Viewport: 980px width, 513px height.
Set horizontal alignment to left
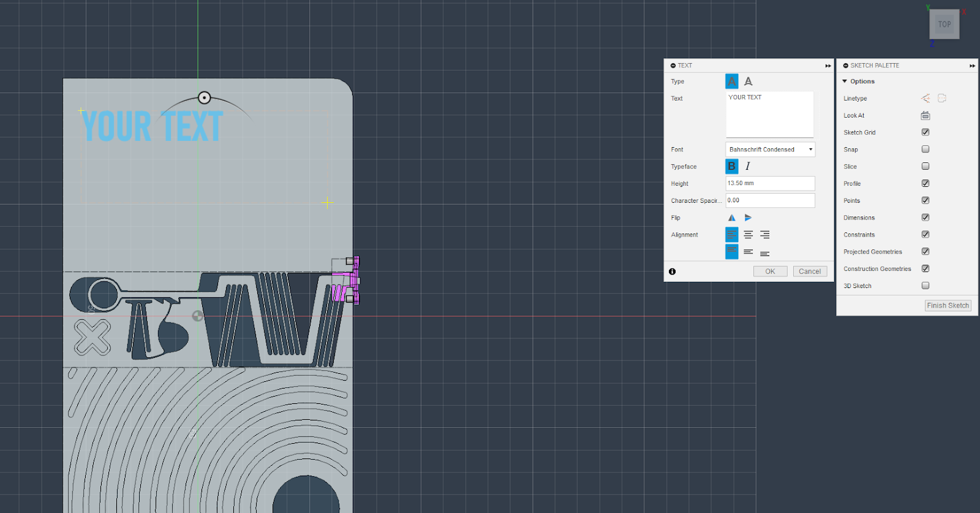coord(731,235)
